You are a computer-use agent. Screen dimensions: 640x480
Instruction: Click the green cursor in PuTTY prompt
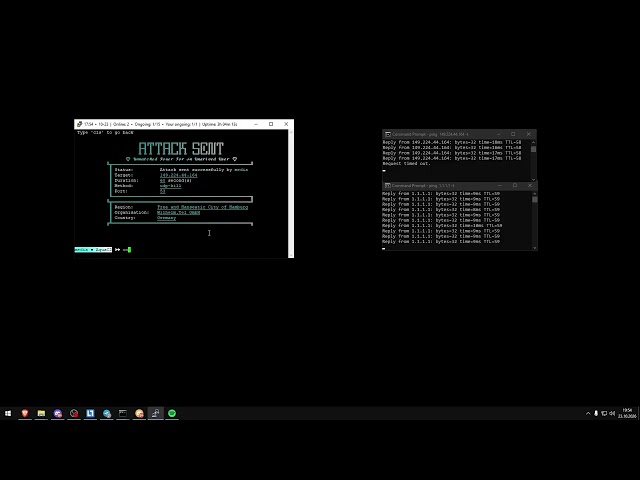[129, 249]
